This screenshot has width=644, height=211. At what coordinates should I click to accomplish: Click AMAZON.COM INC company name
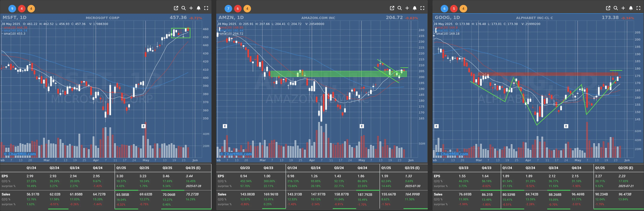[x=318, y=18]
